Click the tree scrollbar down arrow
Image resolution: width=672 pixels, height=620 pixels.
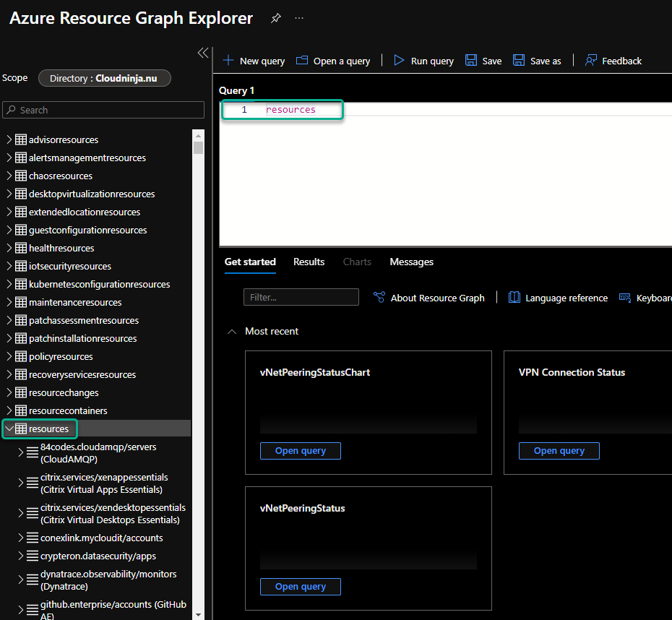198,615
